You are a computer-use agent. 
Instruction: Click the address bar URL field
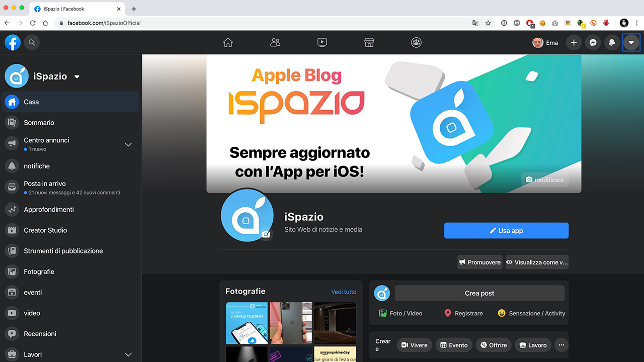point(262,23)
